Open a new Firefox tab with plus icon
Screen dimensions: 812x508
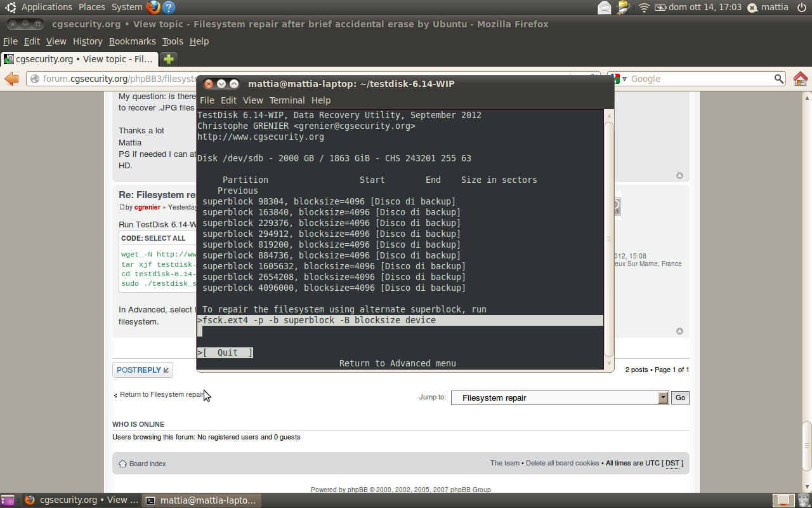[x=169, y=59]
